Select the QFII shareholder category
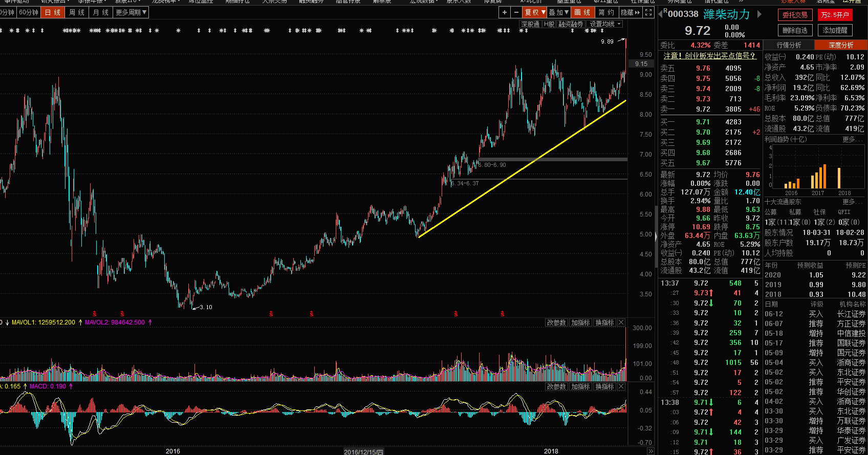 point(844,212)
